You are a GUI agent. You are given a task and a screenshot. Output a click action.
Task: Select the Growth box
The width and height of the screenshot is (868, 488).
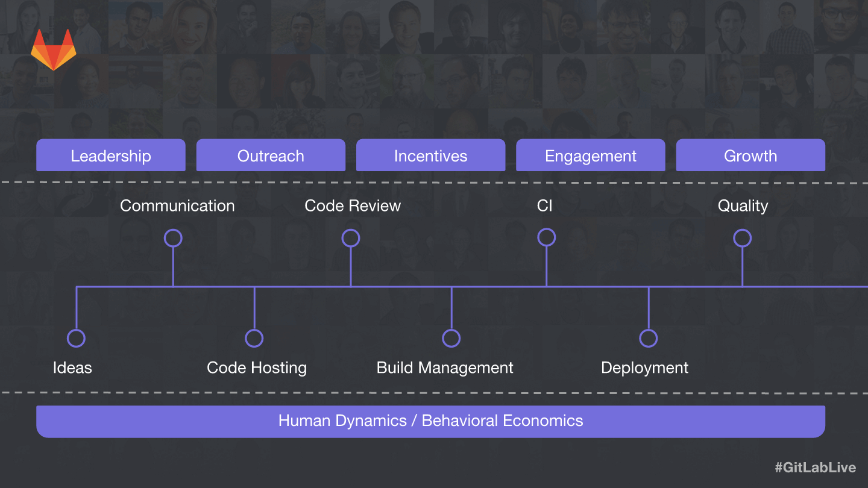coord(750,155)
